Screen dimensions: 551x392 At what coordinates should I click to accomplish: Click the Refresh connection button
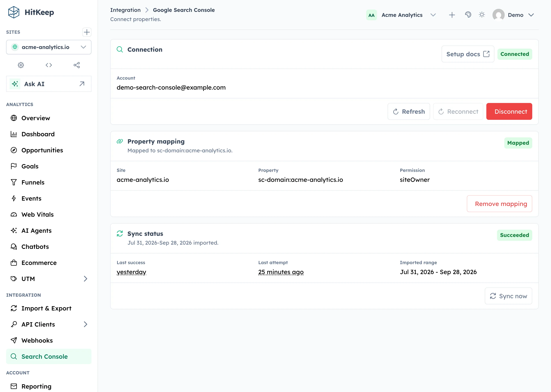pos(409,112)
